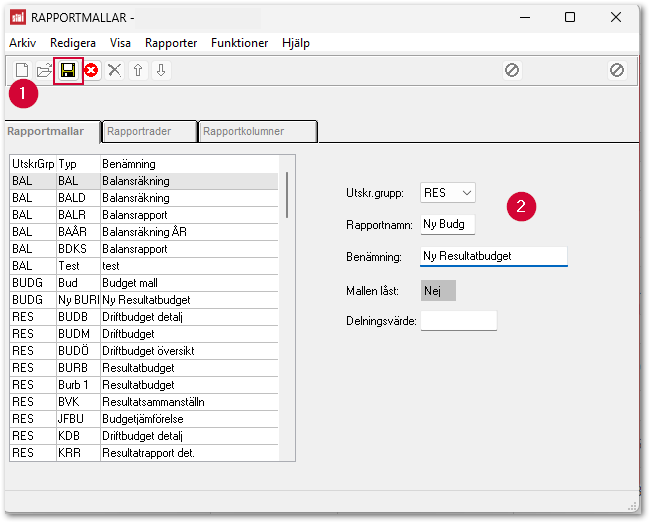Open the Visa menu

click(120, 43)
